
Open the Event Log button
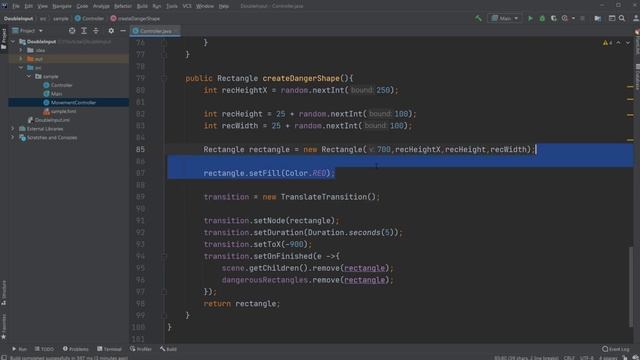616,349
